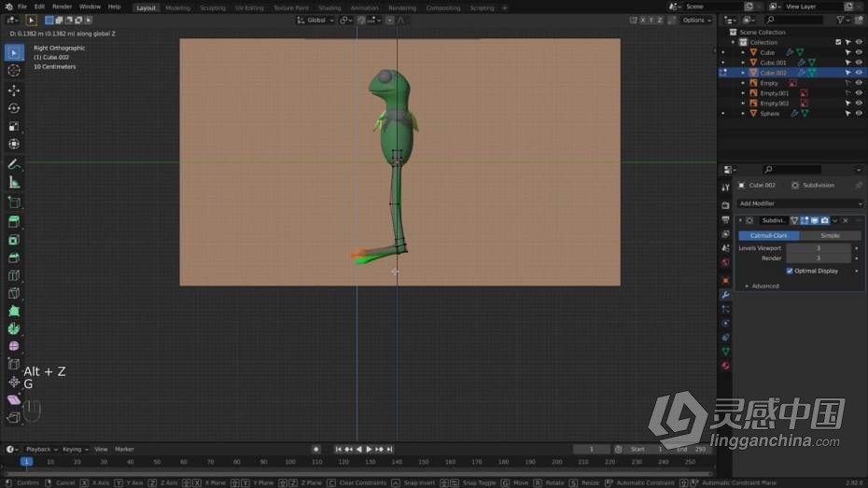The image size is (868, 488).
Task: Hide the Sphere object with eye icon
Action: point(859,114)
